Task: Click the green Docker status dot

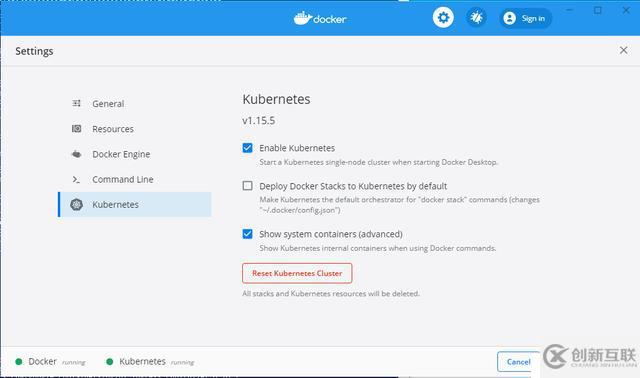Action: [x=19, y=362]
